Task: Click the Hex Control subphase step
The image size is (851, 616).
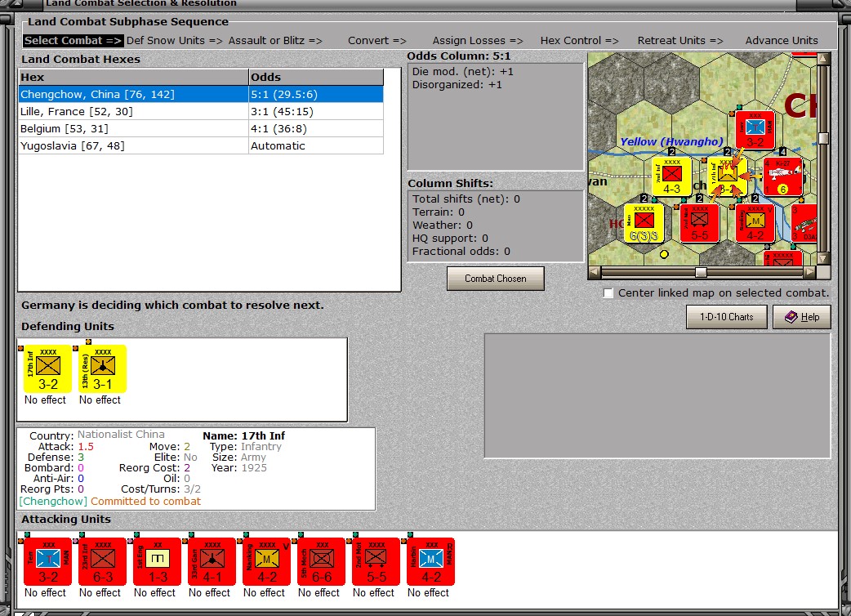Action: tap(579, 41)
